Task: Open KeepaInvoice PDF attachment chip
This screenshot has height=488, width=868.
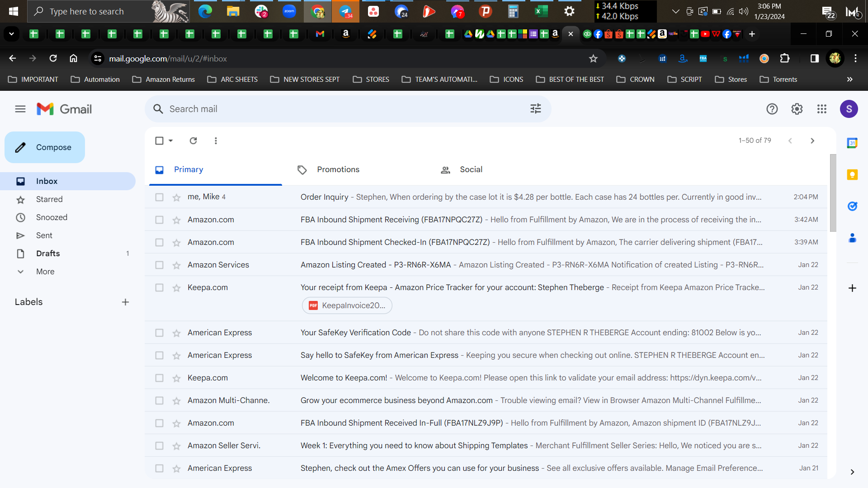Action: click(347, 305)
